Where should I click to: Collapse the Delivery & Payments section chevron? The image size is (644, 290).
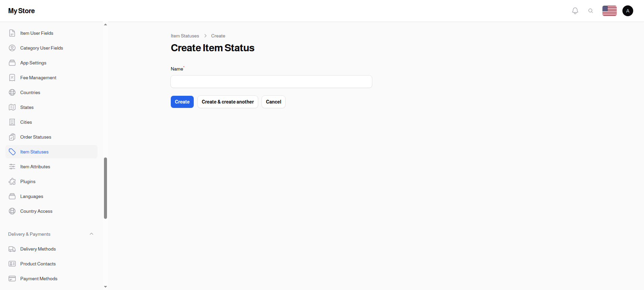point(91,234)
